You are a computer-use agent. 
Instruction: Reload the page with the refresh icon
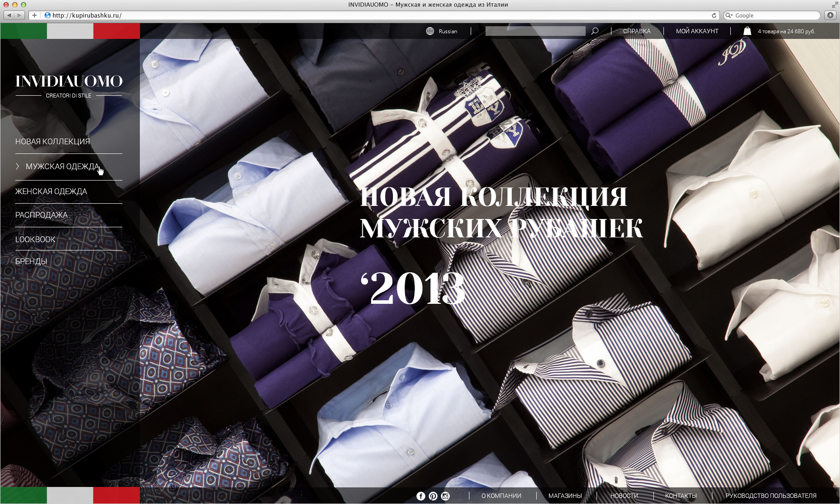[714, 15]
